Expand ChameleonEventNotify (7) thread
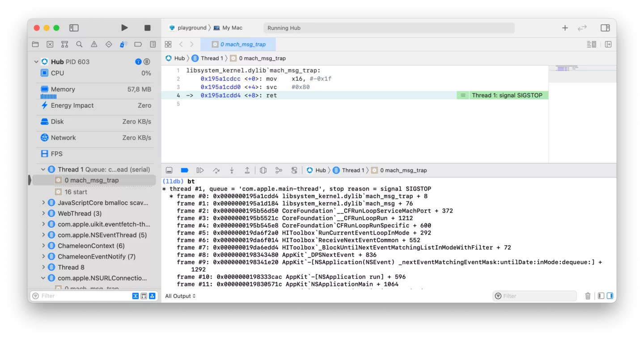The height and width of the screenshot is (339, 644). 43,256
